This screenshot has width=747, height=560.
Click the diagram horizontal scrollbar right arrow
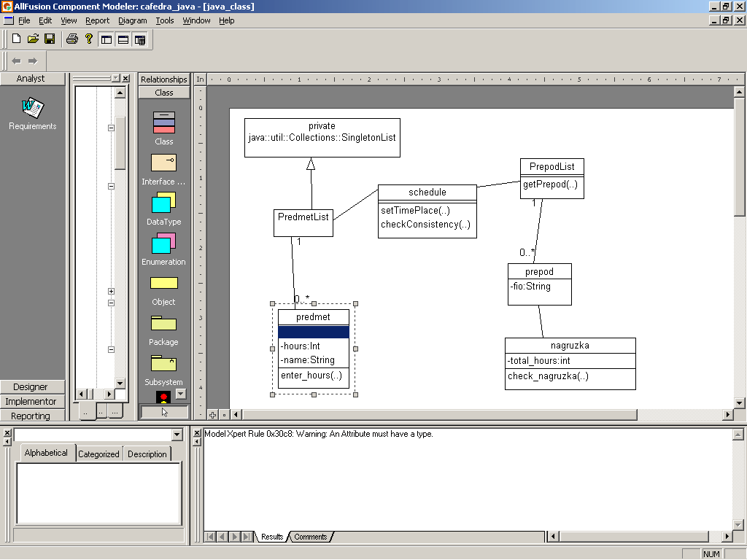pos(727,415)
